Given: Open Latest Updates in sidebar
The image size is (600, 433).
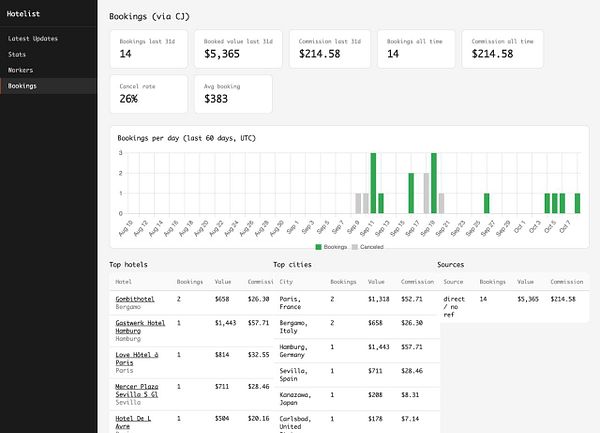Looking at the screenshot, I should point(33,39).
